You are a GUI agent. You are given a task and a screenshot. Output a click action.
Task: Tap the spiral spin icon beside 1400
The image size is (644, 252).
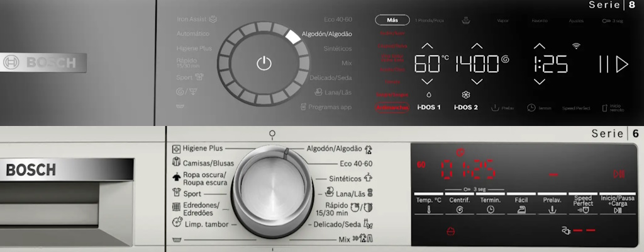coord(505,59)
